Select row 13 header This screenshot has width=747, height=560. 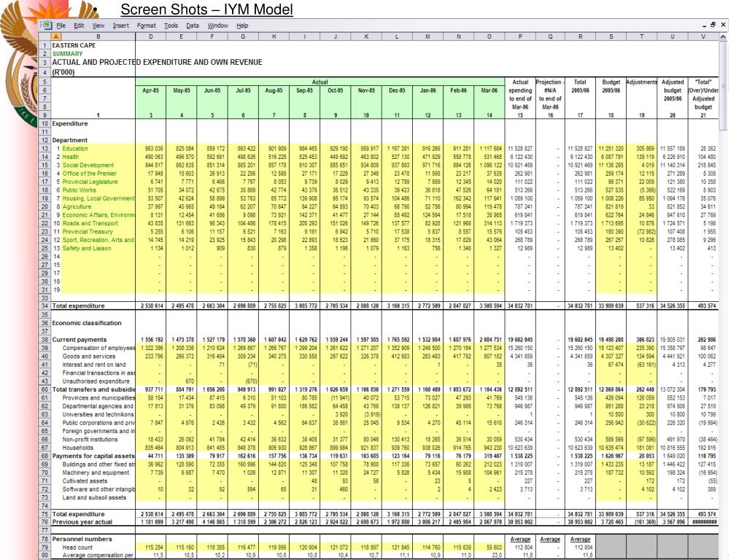[44, 149]
